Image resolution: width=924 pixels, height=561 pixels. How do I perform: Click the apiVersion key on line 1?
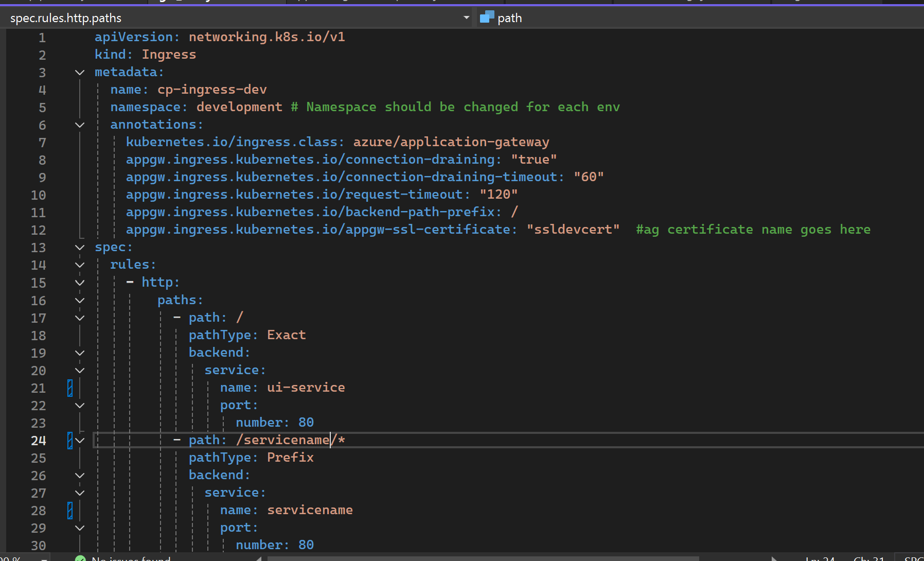134,37
